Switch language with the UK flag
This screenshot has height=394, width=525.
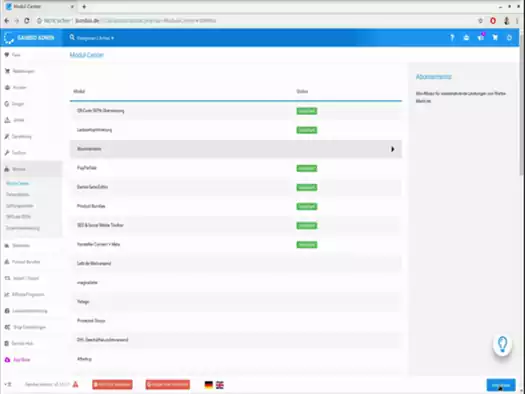pos(220,385)
